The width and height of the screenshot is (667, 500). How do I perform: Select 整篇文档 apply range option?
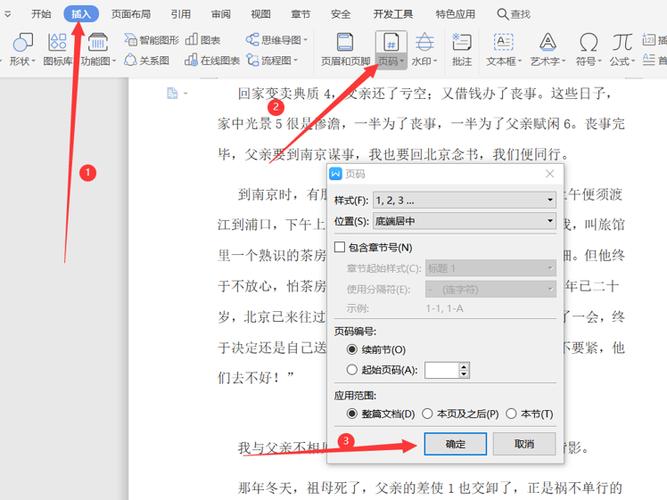pos(352,414)
